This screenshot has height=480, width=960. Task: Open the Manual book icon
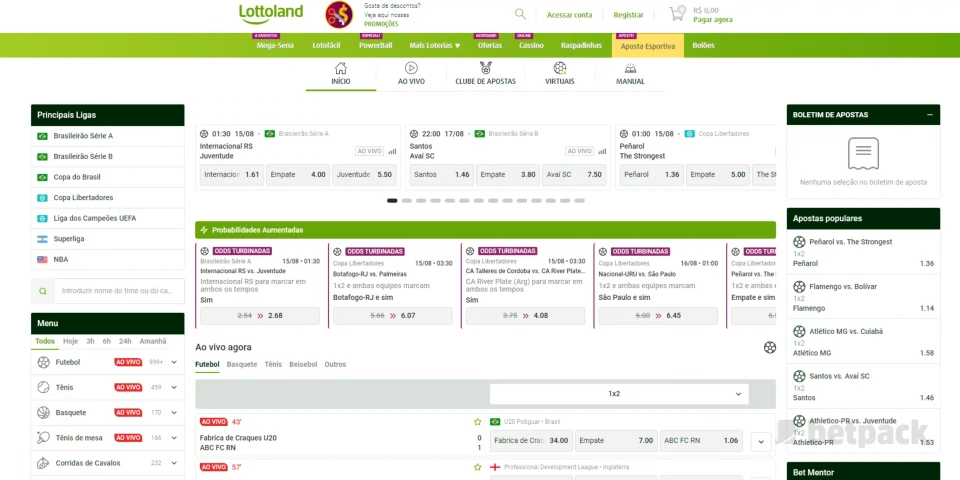click(x=630, y=68)
